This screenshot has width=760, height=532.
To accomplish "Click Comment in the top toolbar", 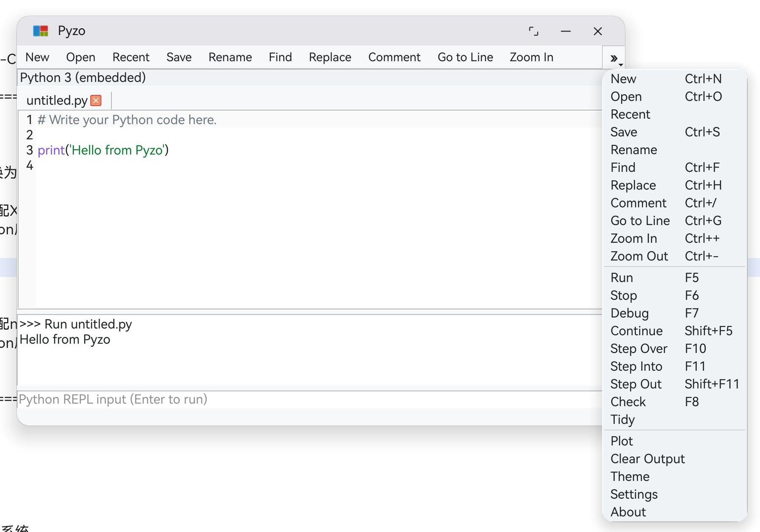I will pos(394,57).
